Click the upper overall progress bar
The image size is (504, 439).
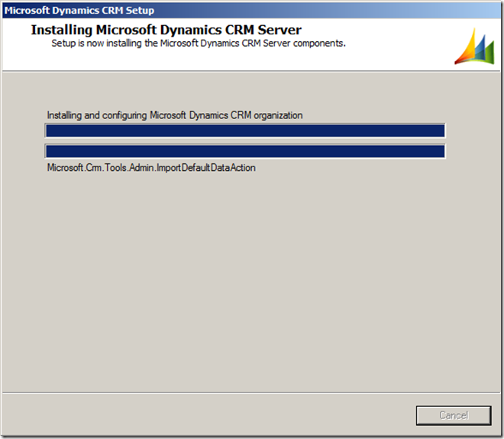pyautogui.click(x=245, y=131)
